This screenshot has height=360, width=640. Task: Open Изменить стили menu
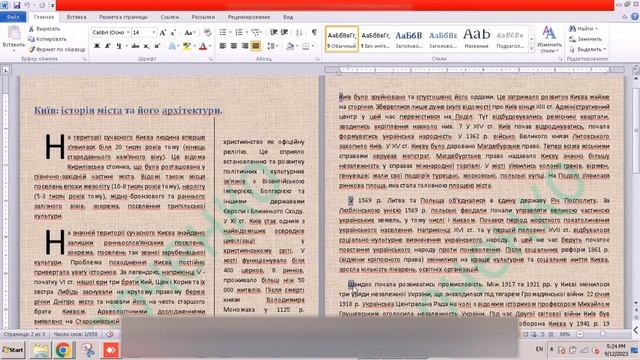tap(549, 40)
